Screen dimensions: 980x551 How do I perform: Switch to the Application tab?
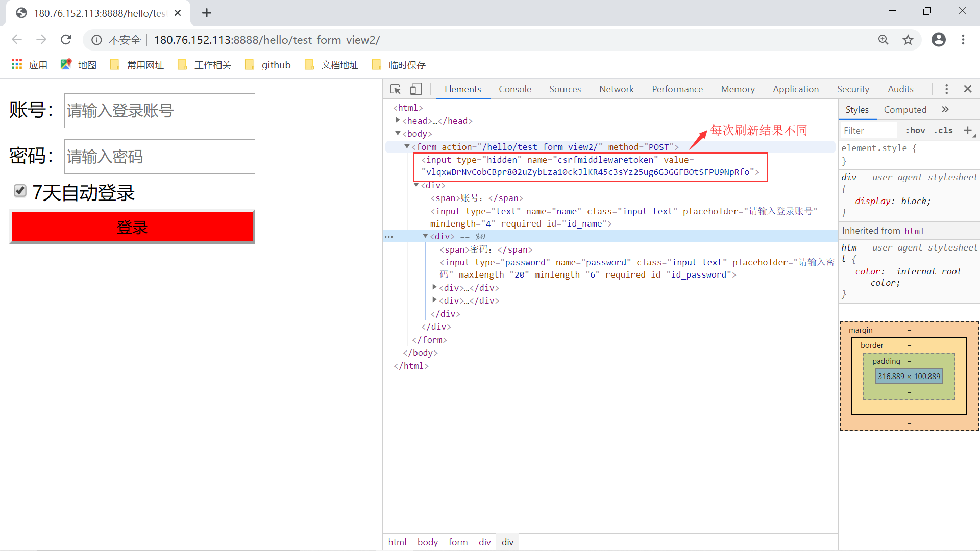(x=796, y=89)
